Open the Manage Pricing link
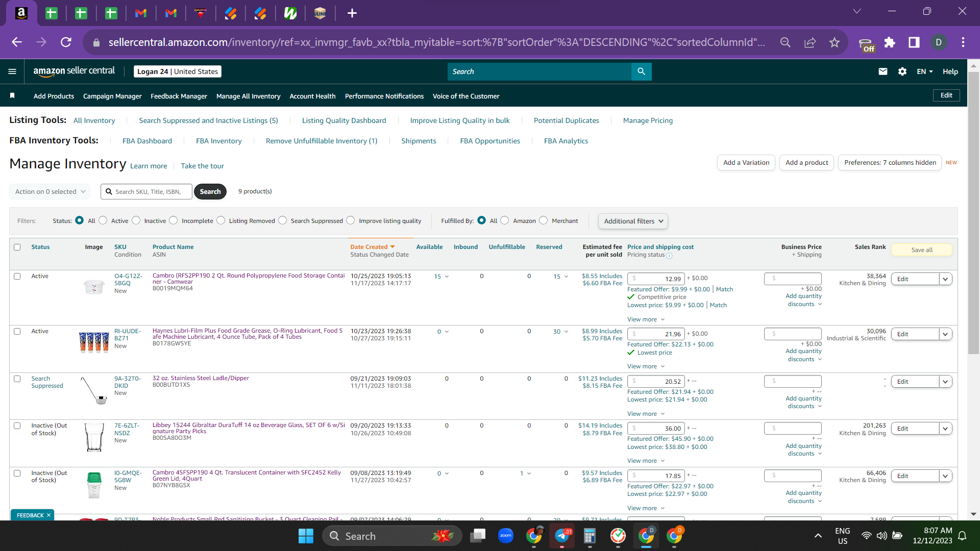The image size is (980, 551). tap(648, 120)
